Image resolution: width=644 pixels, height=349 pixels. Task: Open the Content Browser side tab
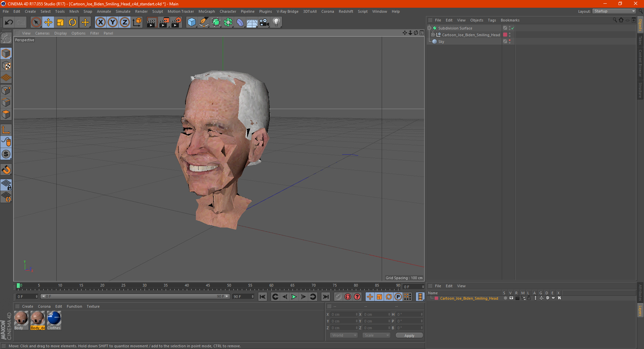640,63
